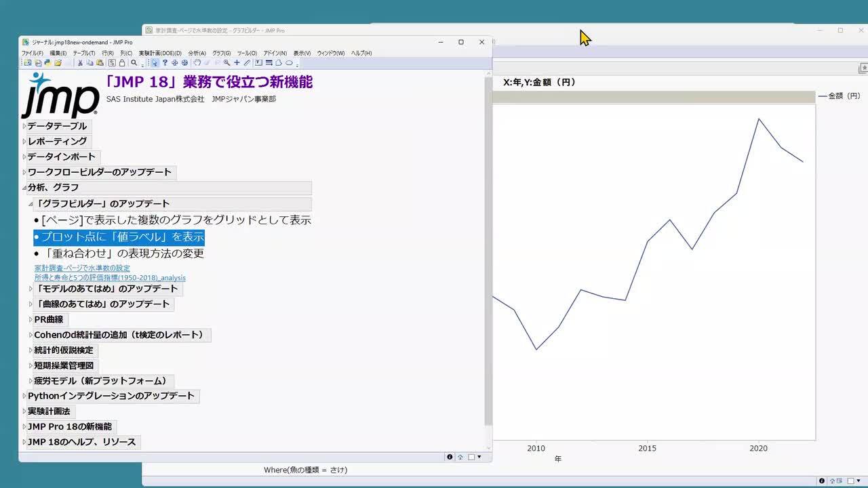Expand the 実験計画法 outline section

pyautogui.click(x=24, y=411)
